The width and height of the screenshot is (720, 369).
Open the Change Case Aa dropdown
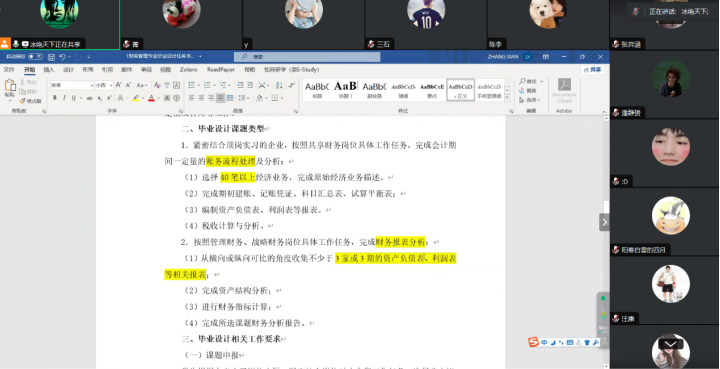tap(141, 85)
